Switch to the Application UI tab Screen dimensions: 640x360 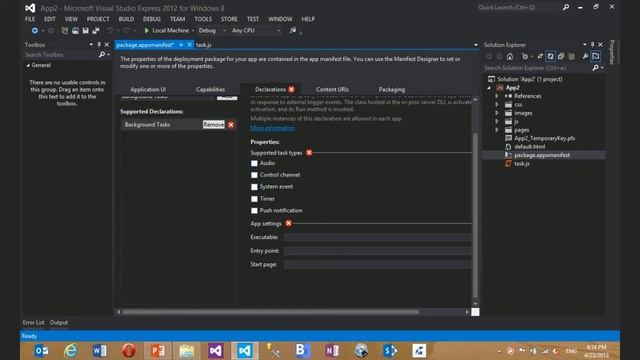click(148, 89)
